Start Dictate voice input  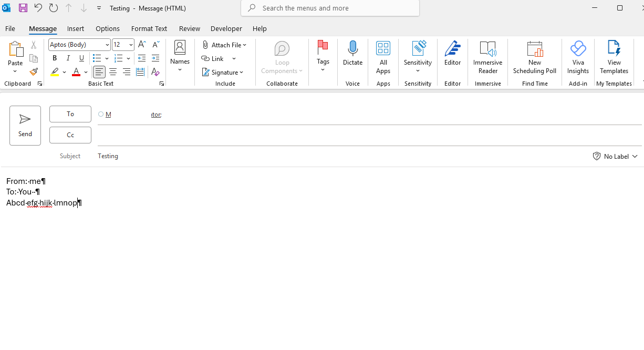coord(353,53)
